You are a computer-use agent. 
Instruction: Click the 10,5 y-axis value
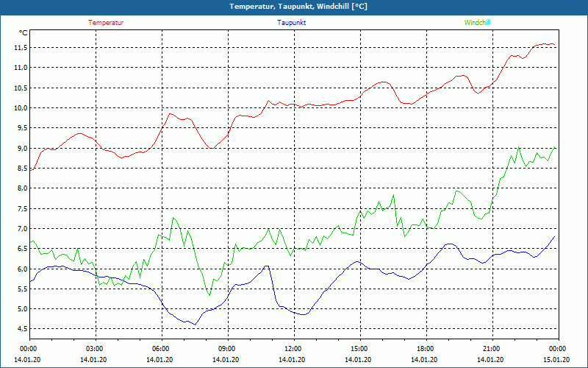(x=21, y=88)
